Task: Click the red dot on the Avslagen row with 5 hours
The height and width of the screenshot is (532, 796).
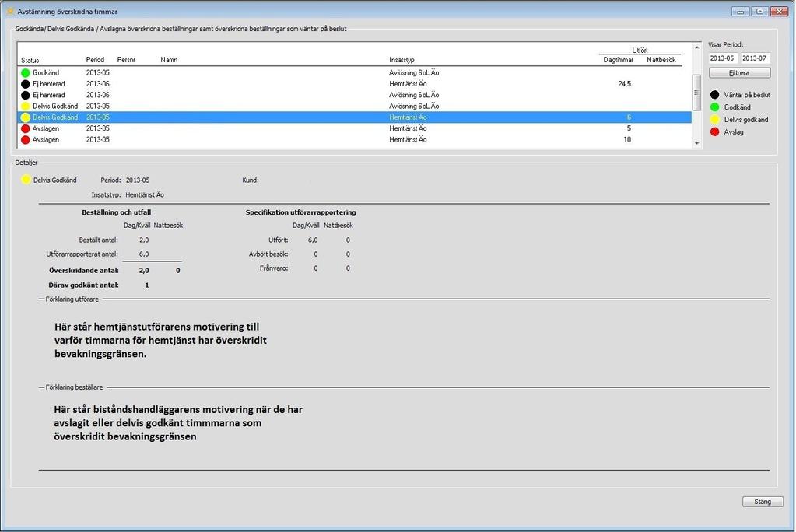Action: pyautogui.click(x=26, y=129)
